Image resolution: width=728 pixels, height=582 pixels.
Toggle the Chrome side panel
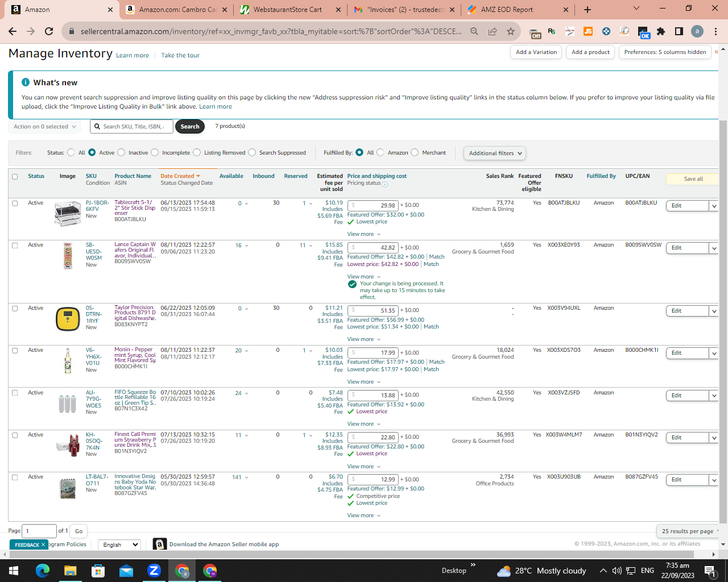[x=679, y=31]
